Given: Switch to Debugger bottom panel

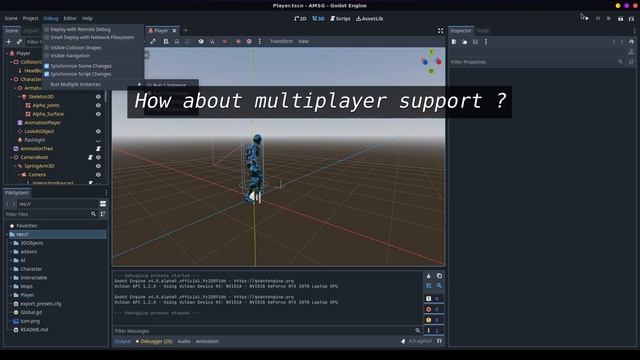Looking at the screenshot, I should (x=154, y=341).
